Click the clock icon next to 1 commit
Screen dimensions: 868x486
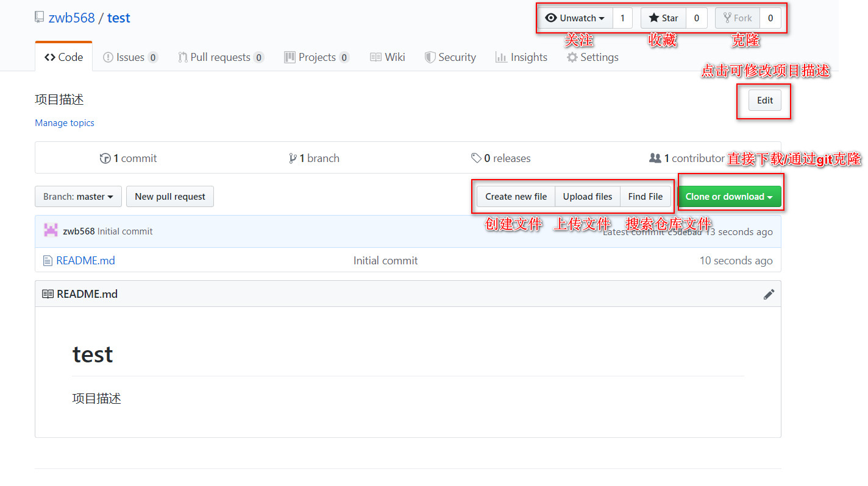[x=105, y=158]
